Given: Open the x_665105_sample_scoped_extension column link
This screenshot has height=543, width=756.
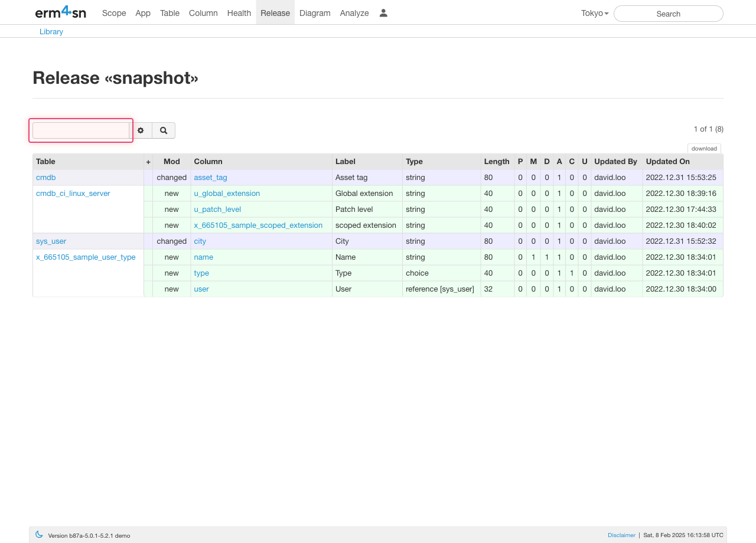Looking at the screenshot, I should click(x=258, y=225).
